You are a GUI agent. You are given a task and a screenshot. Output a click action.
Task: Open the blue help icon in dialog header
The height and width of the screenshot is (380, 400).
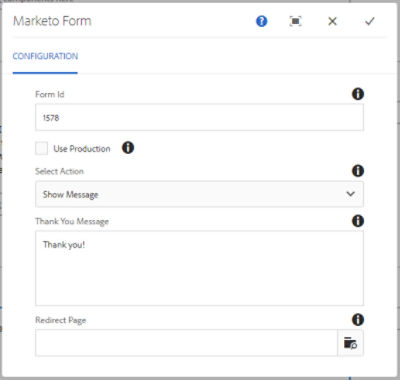pos(261,21)
